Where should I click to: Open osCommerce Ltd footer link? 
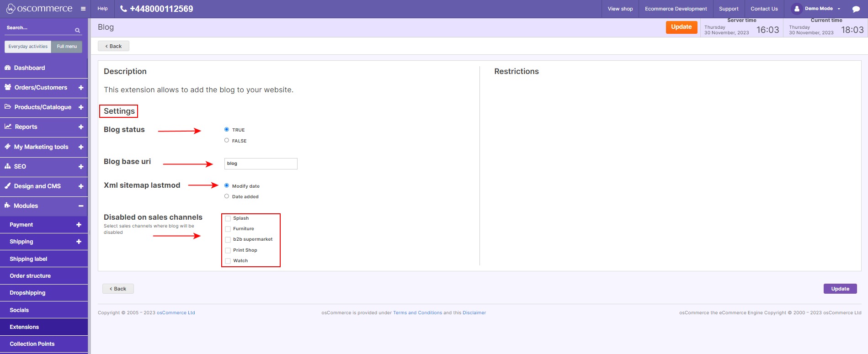pos(176,313)
